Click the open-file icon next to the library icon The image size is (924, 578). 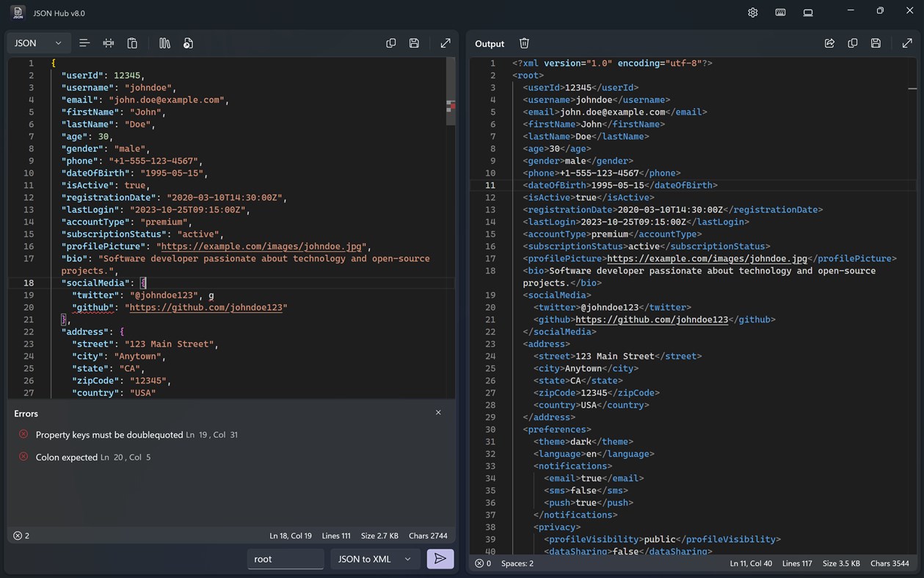(189, 43)
